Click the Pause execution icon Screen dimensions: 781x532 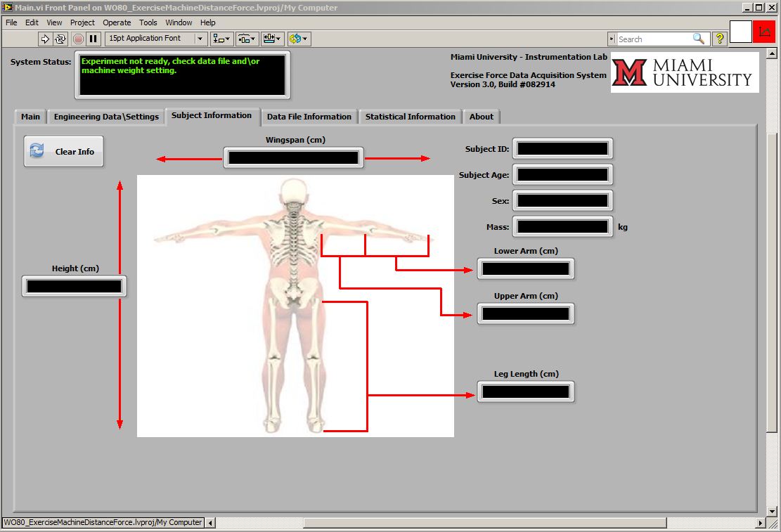(93, 39)
